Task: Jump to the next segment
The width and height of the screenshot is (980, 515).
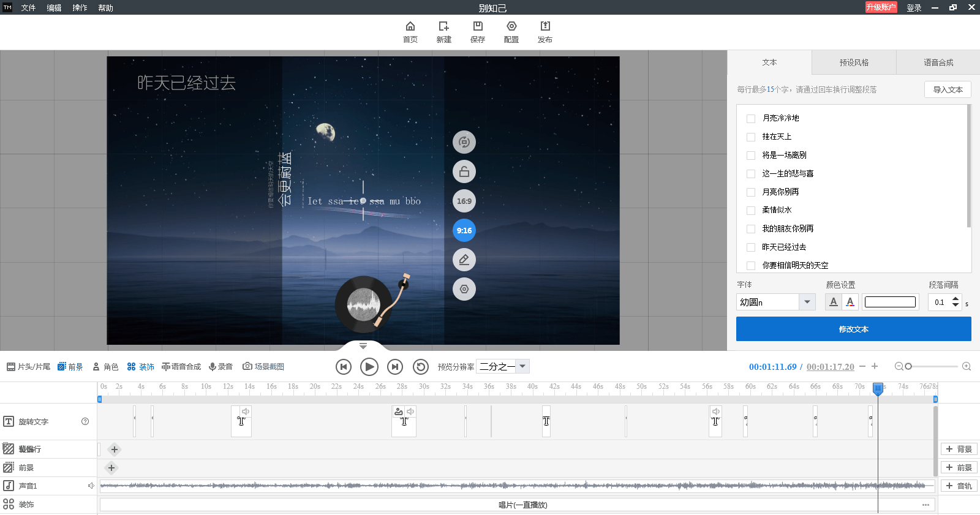Action: click(395, 367)
